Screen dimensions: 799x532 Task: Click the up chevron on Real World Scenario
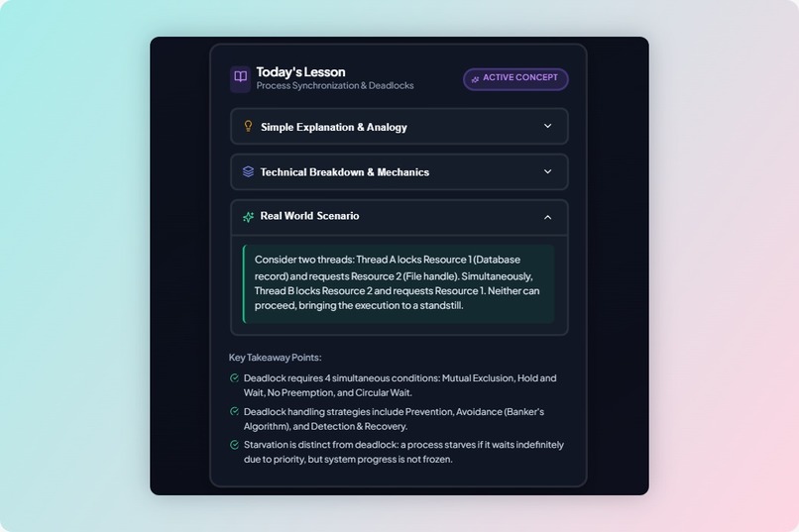click(x=547, y=217)
